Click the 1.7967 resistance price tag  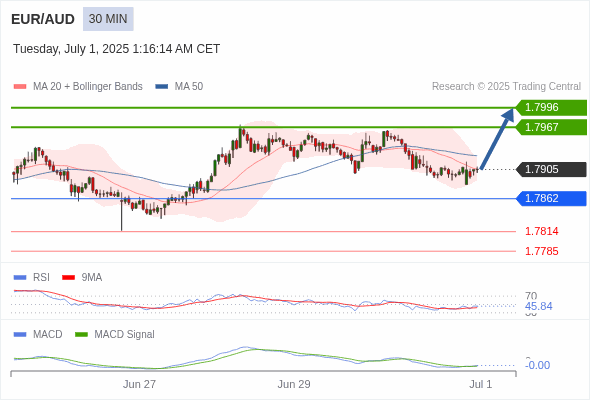tap(551, 127)
